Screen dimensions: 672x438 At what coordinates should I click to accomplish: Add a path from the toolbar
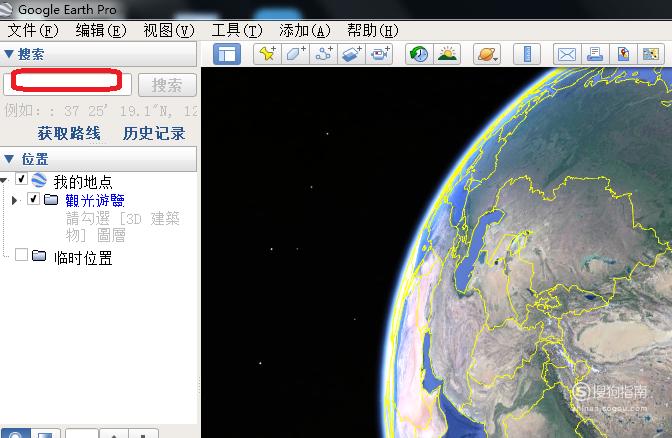(x=324, y=54)
